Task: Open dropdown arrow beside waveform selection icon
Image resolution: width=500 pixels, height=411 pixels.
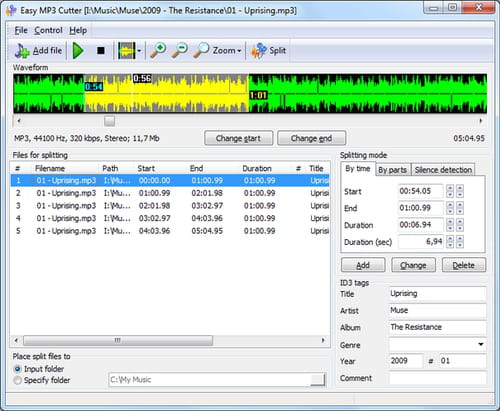Action: [x=139, y=51]
